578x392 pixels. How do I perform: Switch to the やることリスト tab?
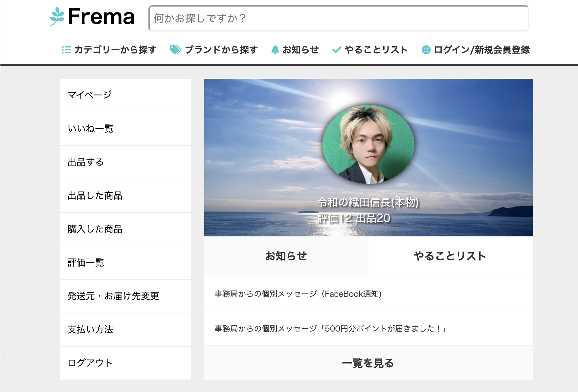coord(450,256)
